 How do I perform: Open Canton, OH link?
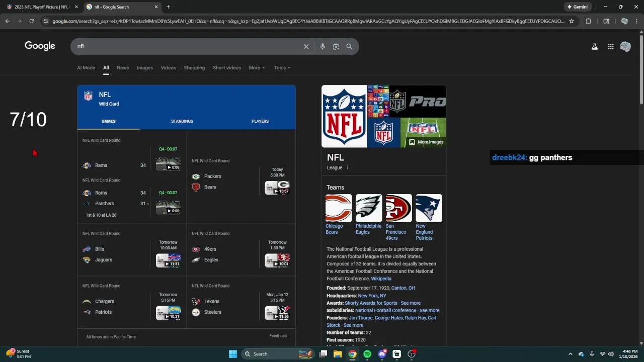(x=403, y=288)
